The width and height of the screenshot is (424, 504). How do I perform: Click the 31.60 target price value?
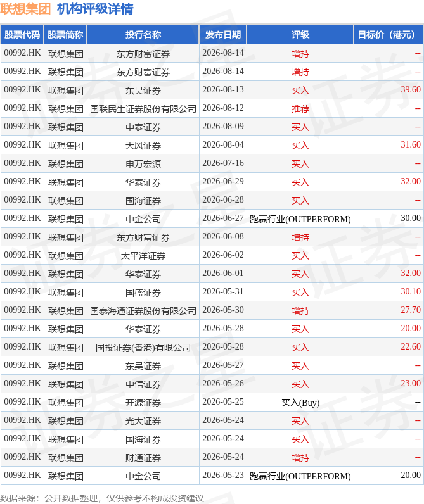tap(411, 144)
